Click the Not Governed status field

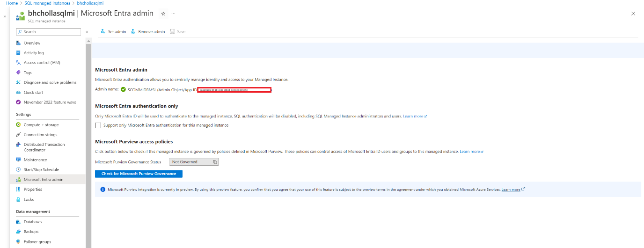(x=194, y=162)
